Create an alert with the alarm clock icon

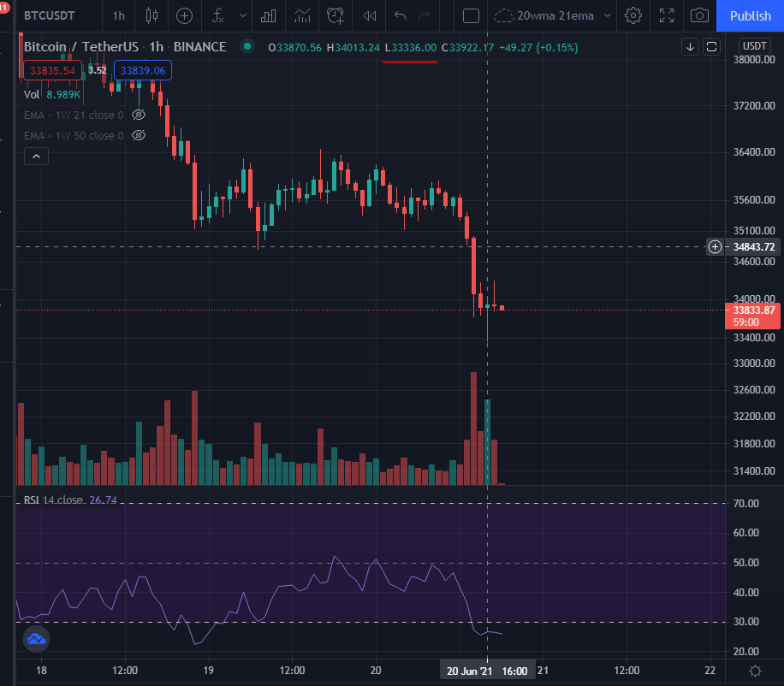[x=336, y=16]
